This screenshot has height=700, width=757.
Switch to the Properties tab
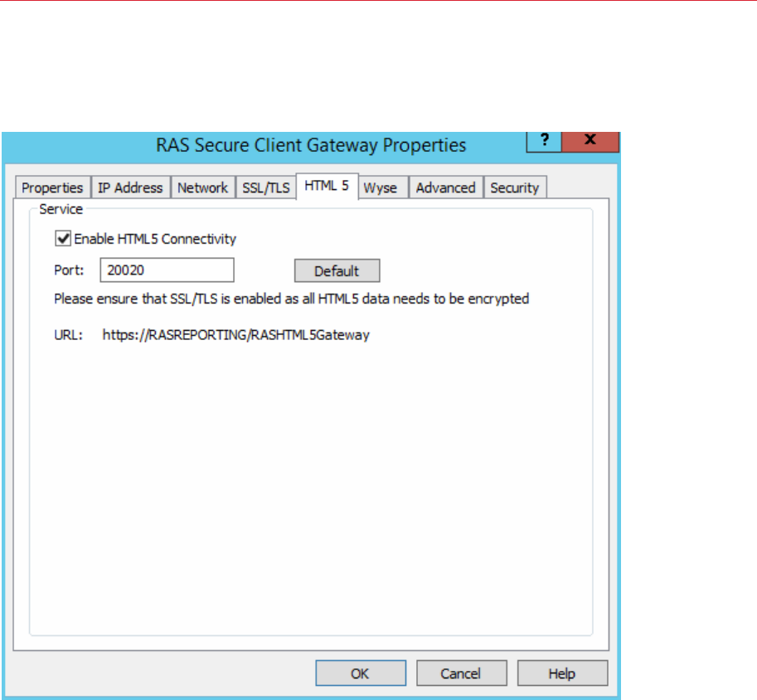[52, 187]
